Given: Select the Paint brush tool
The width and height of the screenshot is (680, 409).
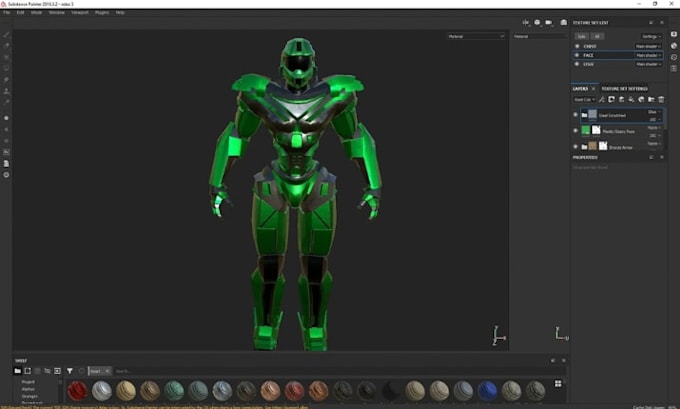Looking at the screenshot, I should coord(6,34).
